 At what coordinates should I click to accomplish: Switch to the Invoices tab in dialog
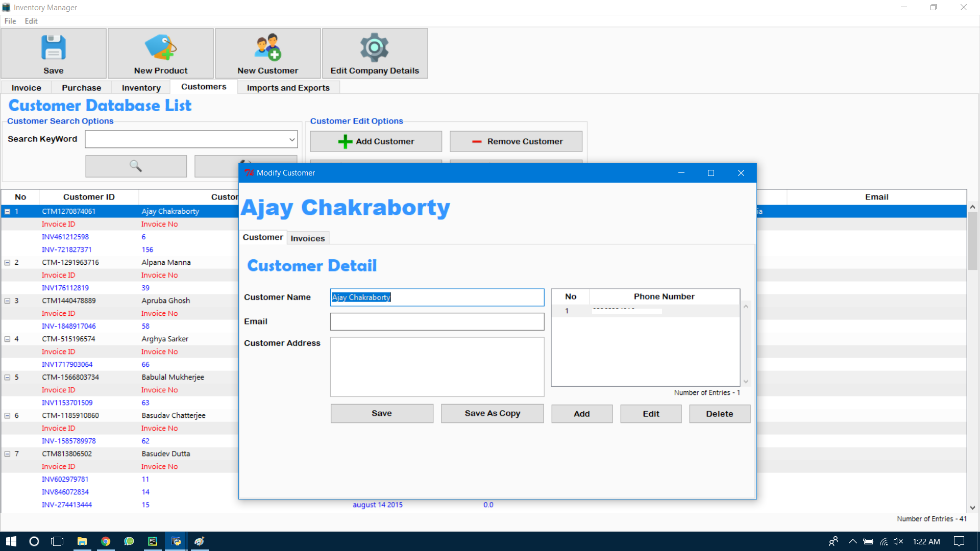point(307,238)
